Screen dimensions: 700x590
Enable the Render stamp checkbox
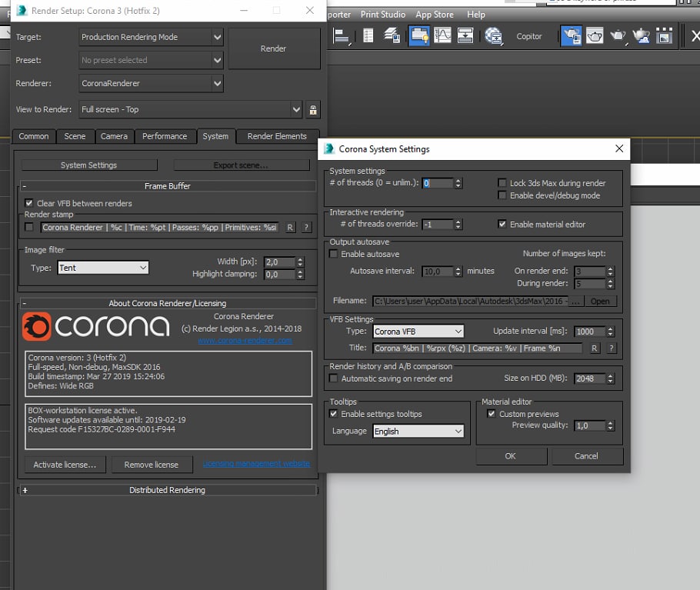click(x=29, y=228)
